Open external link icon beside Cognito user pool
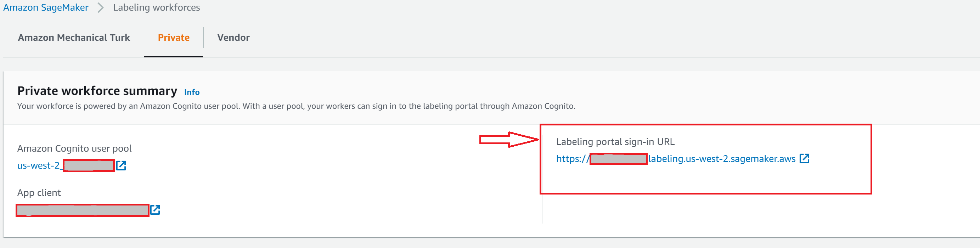980x248 pixels. (121, 165)
